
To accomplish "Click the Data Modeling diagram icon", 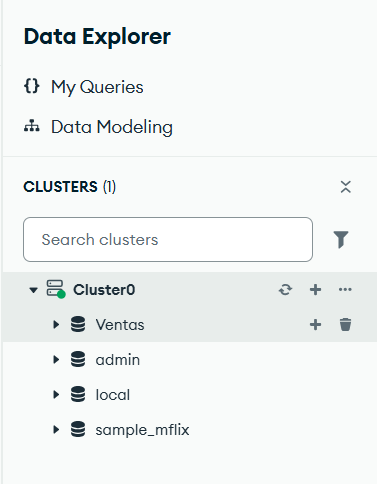I will pyautogui.click(x=32, y=126).
